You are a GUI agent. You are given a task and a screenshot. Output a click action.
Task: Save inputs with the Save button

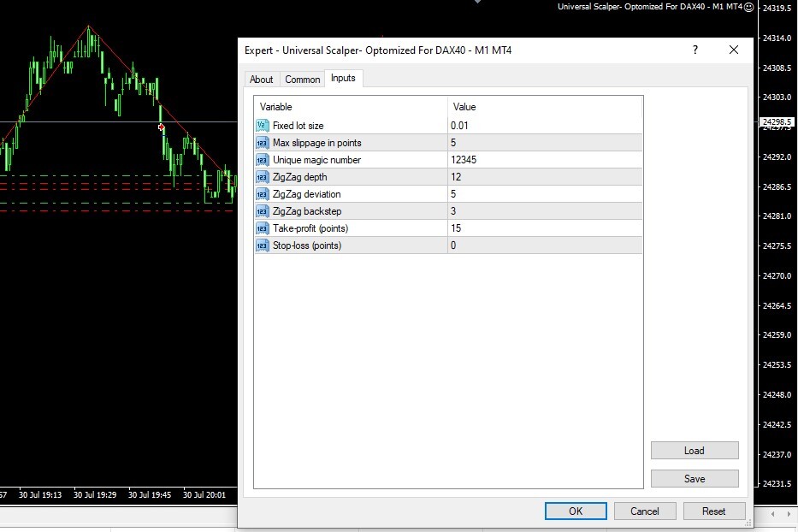click(695, 479)
